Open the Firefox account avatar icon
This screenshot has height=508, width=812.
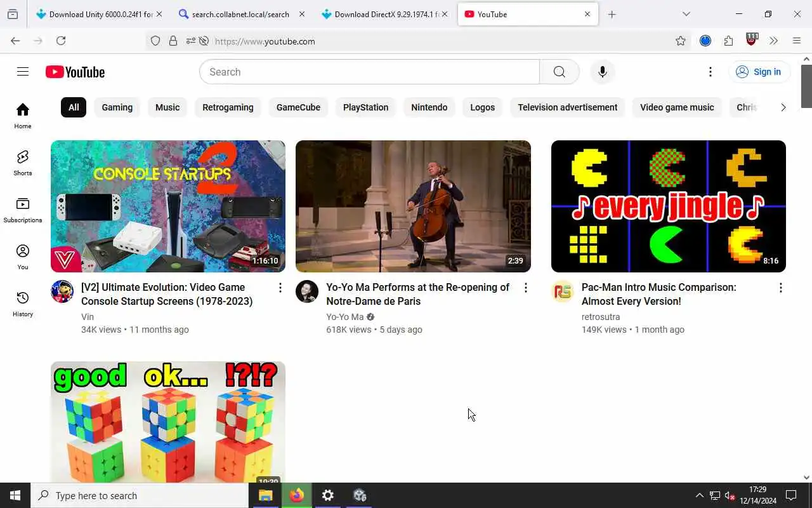(x=705, y=41)
